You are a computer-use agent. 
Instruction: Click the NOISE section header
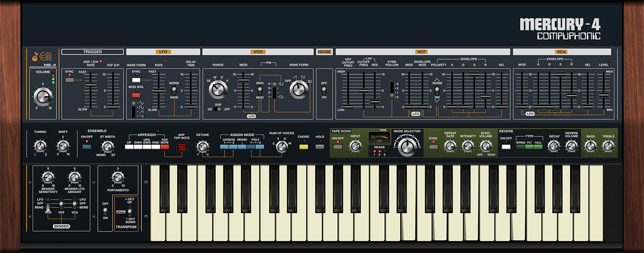324,52
